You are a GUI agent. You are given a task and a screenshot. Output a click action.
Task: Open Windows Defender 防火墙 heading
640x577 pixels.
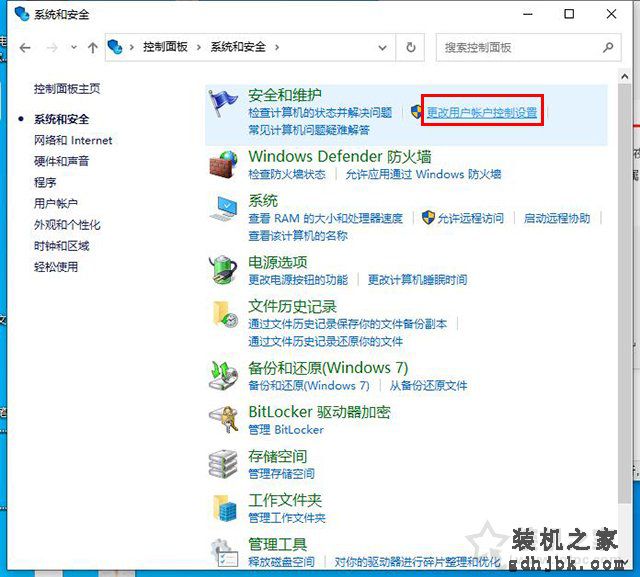(x=340, y=156)
